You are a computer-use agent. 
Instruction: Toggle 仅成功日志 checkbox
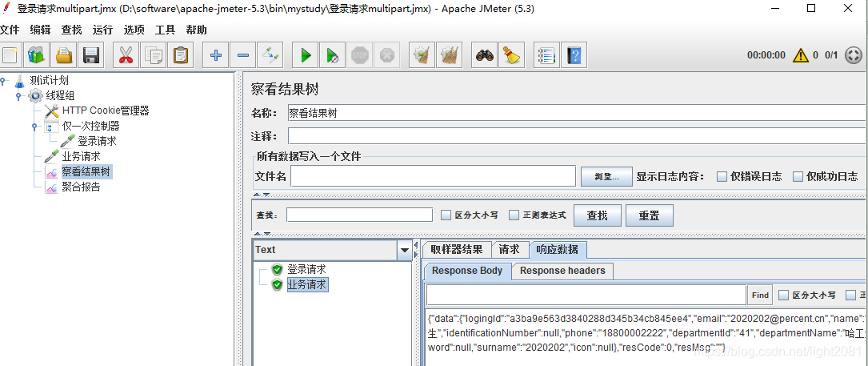click(798, 177)
